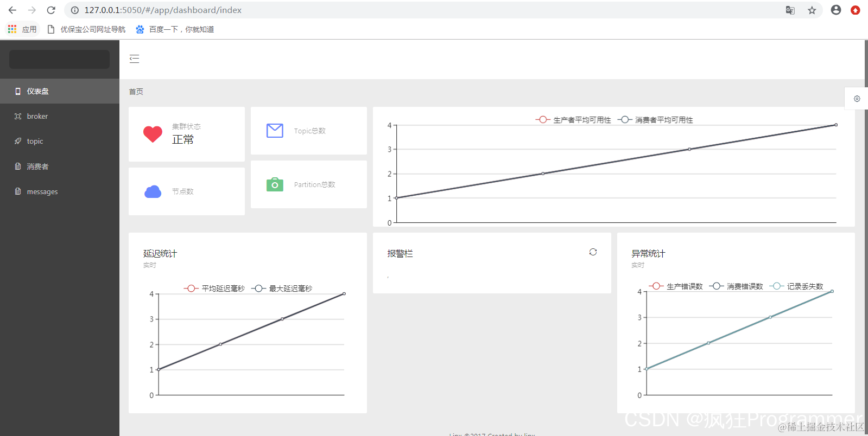Open the 仪表盘 dashboard menu item
Viewport: 868px width, 436px height.
(x=60, y=91)
